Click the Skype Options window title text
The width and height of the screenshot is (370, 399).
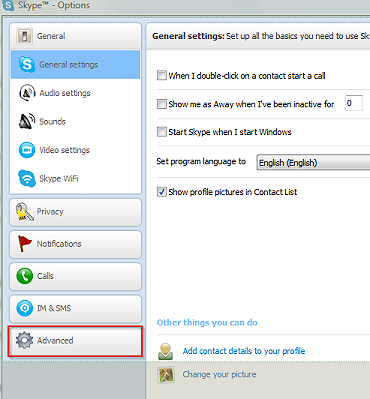[54, 5]
